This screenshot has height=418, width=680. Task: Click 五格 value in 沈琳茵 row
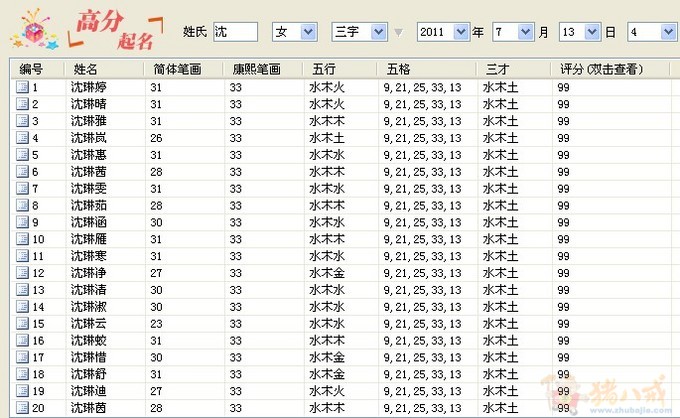pyautogui.click(x=422, y=408)
